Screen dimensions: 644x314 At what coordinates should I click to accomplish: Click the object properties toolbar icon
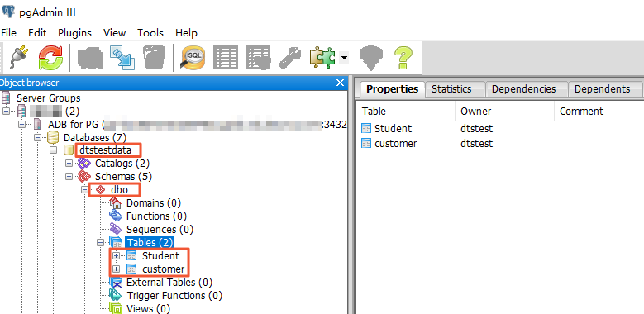(x=90, y=58)
